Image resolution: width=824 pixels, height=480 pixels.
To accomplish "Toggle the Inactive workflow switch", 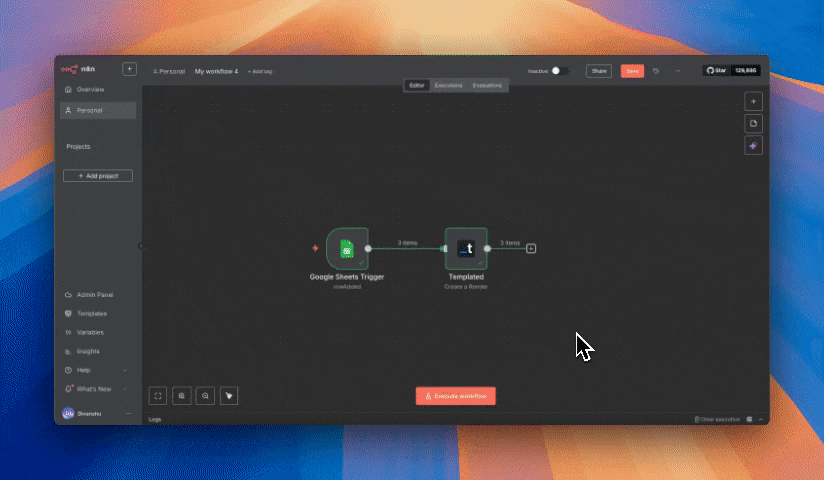I will point(560,71).
